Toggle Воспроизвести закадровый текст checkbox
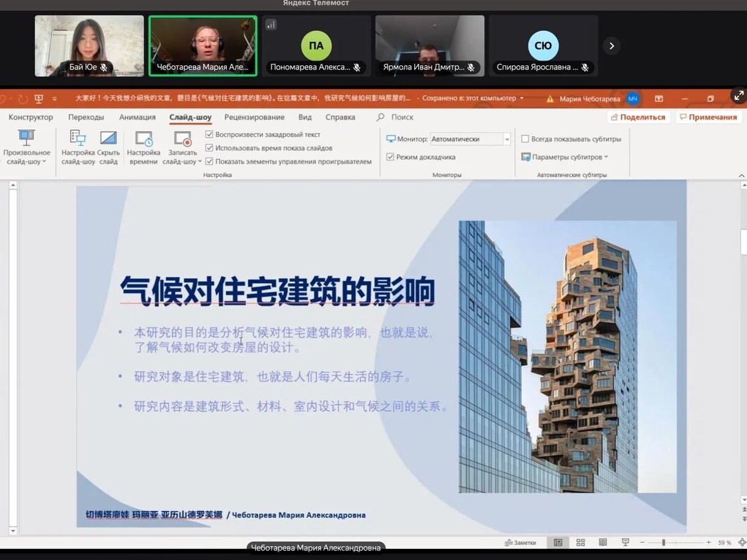The height and width of the screenshot is (560, 747). coord(209,135)
